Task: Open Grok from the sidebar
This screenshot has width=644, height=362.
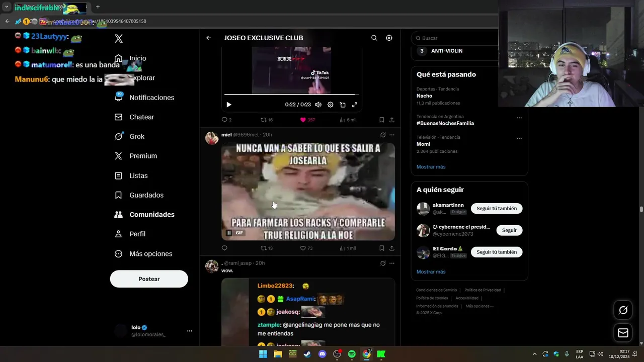Action: pos(129,137)
